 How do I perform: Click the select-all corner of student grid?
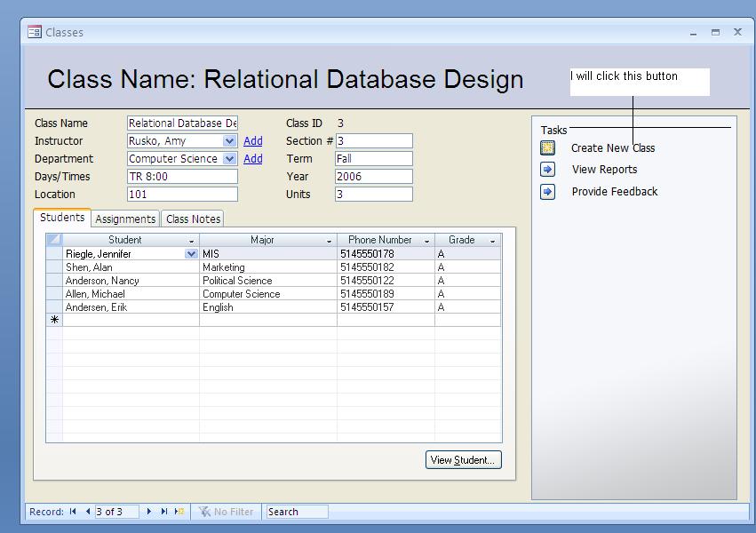tap(54, 240)
